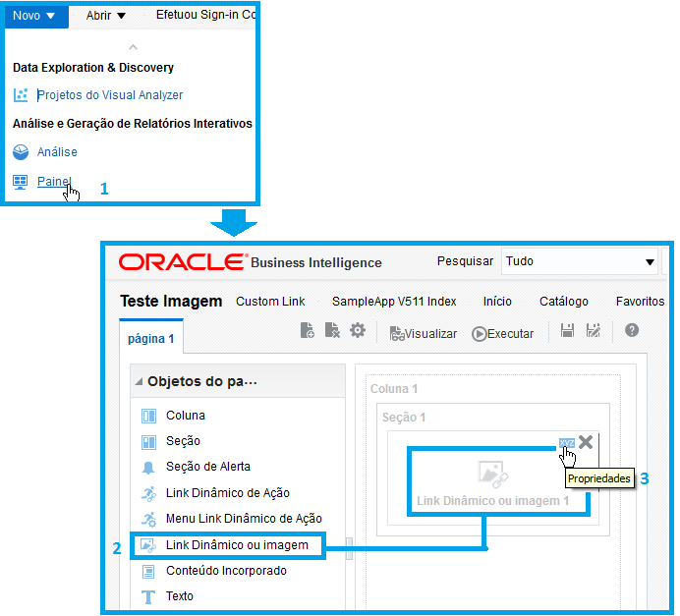680x616 pixels.
Task: Select the página 1 tab
Action: [x=151, y=338]
